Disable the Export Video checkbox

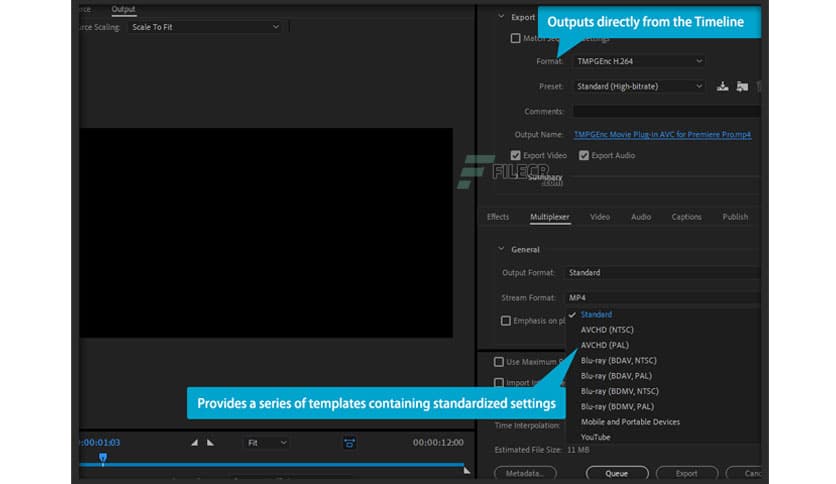[515, 156]
